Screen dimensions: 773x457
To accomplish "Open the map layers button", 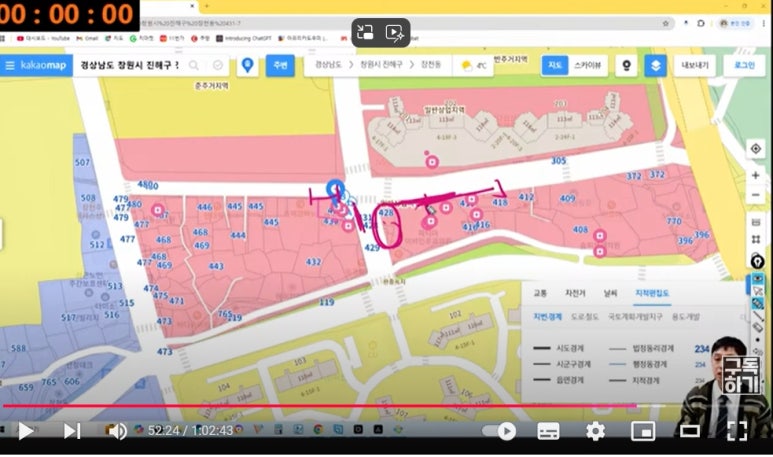I will pos(655,65).
